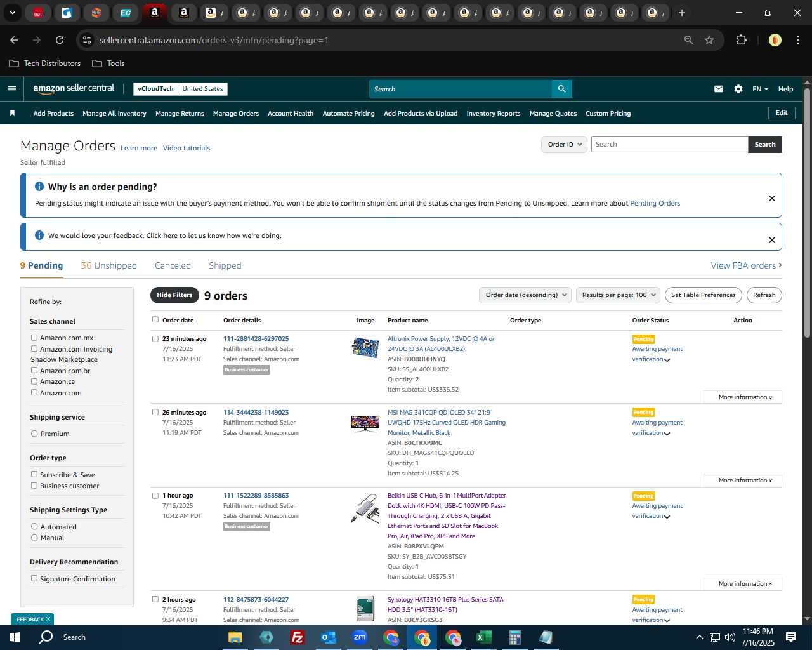The width and height of the screenshot is (812, 650).
Task: Switch to the Canceled tab
Action: (x=173, y=265)
